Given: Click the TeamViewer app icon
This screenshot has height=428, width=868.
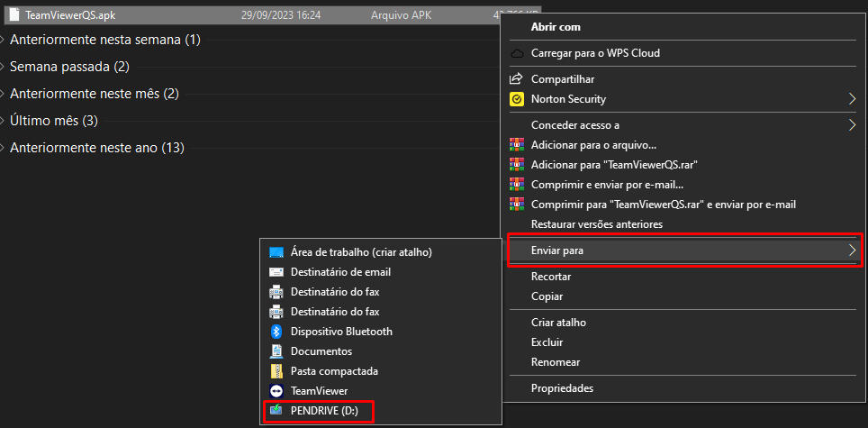Looking at the screenshot, I should [276, 391].
